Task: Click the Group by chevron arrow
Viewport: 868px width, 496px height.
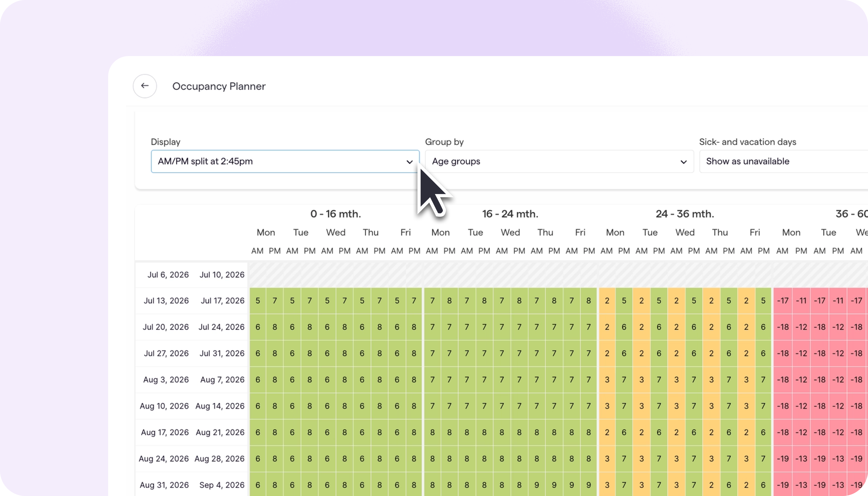Action: pyautogui.click(x=683, y=162)
